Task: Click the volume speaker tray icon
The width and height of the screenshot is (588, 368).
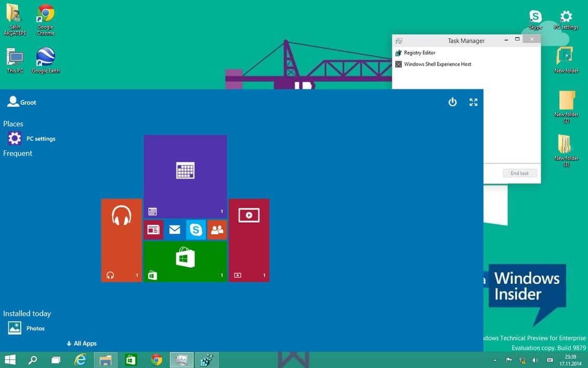Action: click(535, 360)
